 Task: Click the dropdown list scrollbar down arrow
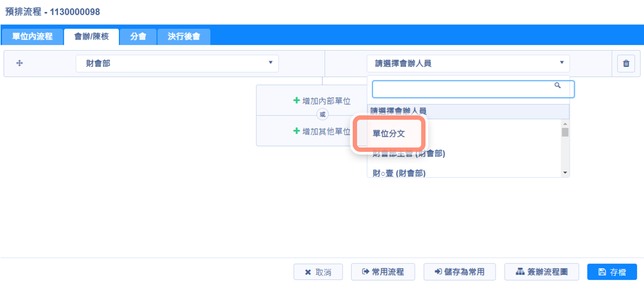coord(565,173)
